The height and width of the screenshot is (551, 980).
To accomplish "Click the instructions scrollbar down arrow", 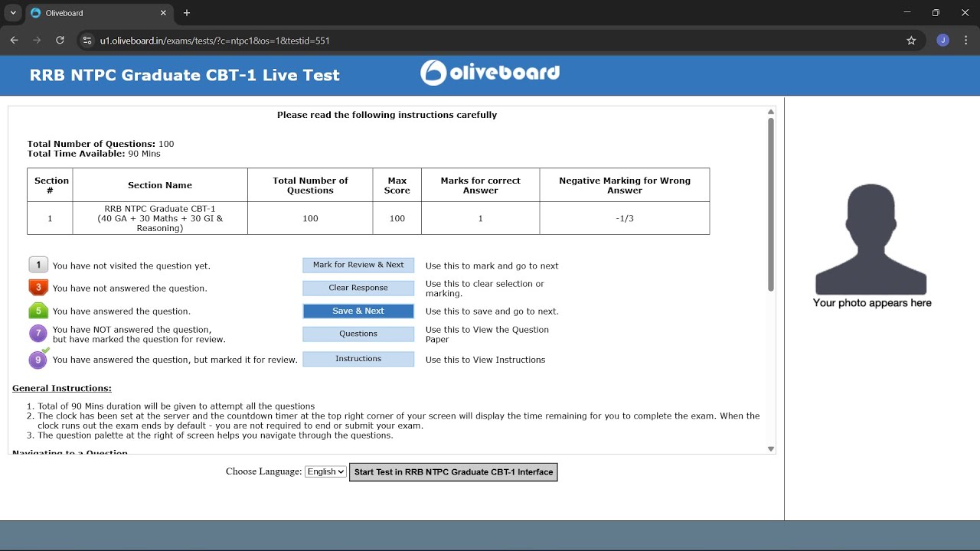I will tap(771, 449).
